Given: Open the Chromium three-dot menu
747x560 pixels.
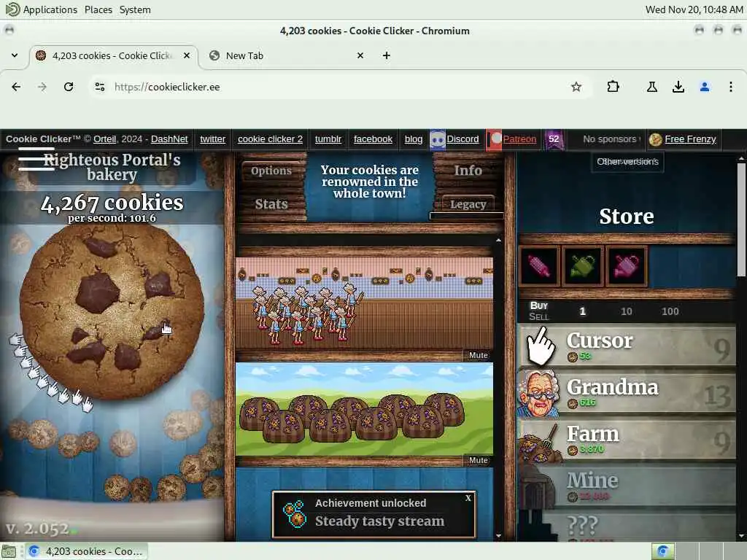Looking at the screenshot, I should pos(731,87).
